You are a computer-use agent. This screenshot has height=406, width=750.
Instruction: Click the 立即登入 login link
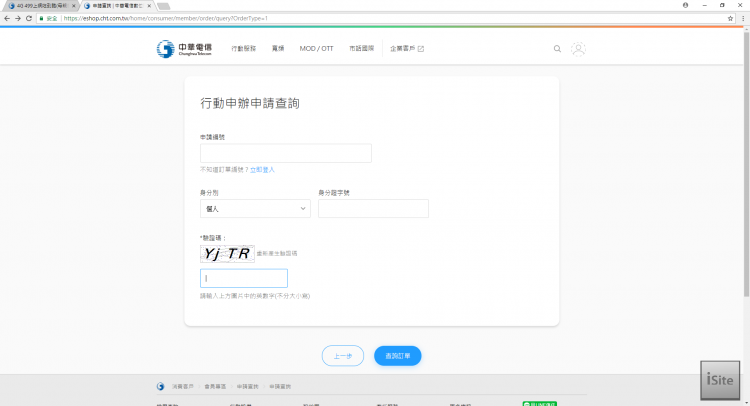[x=261, y=170]
